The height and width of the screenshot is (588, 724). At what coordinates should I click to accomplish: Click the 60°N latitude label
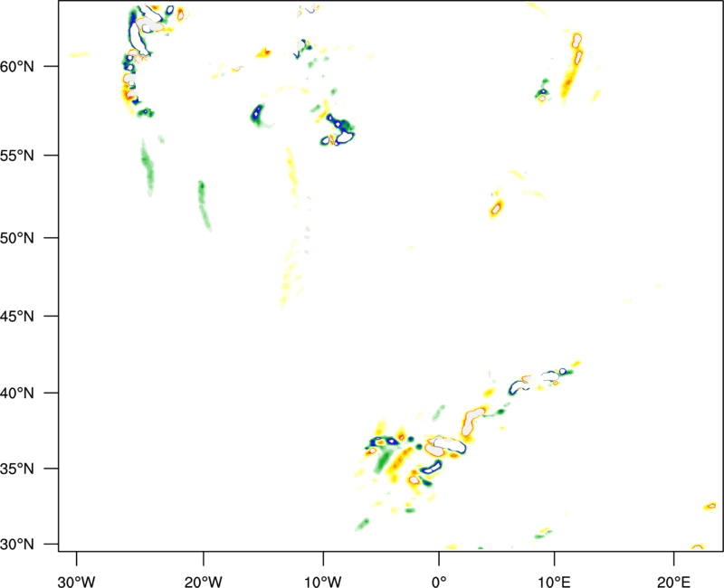pos(17,67)
